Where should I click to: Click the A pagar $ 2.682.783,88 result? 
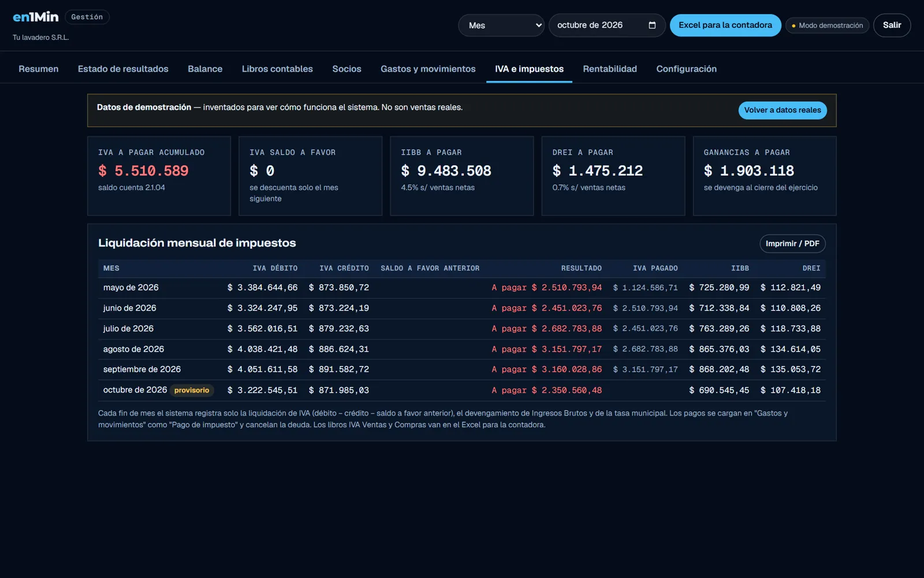click(x=547, y=329)
